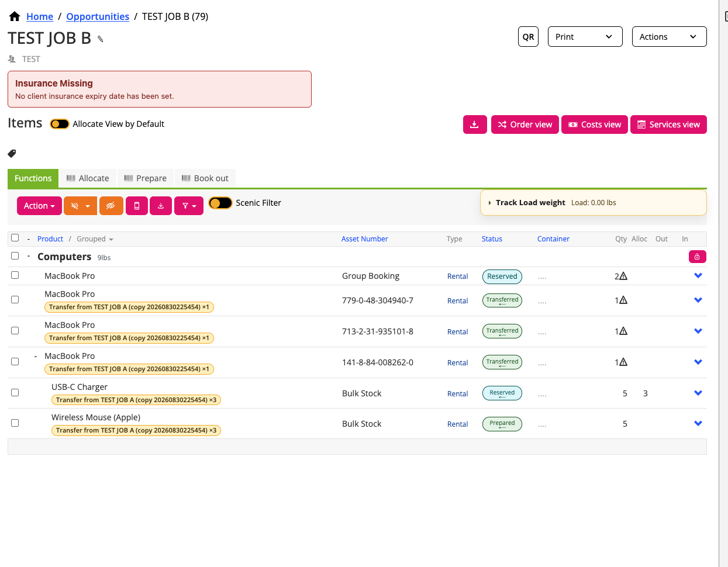The image size is (728, 567).
Task: Collapse the MacBook Pro 141-8-84-008262-0 accessories
Action: pos(36,356)
